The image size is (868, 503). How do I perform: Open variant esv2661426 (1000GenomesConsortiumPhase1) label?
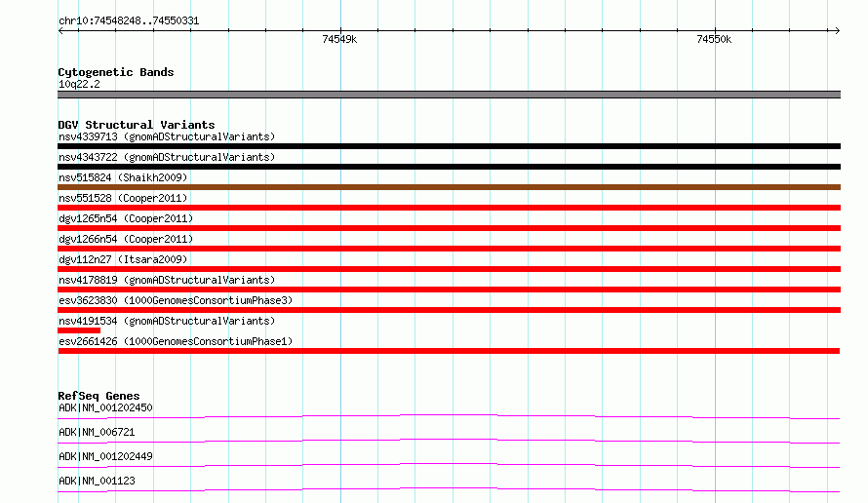click(176, 341)
